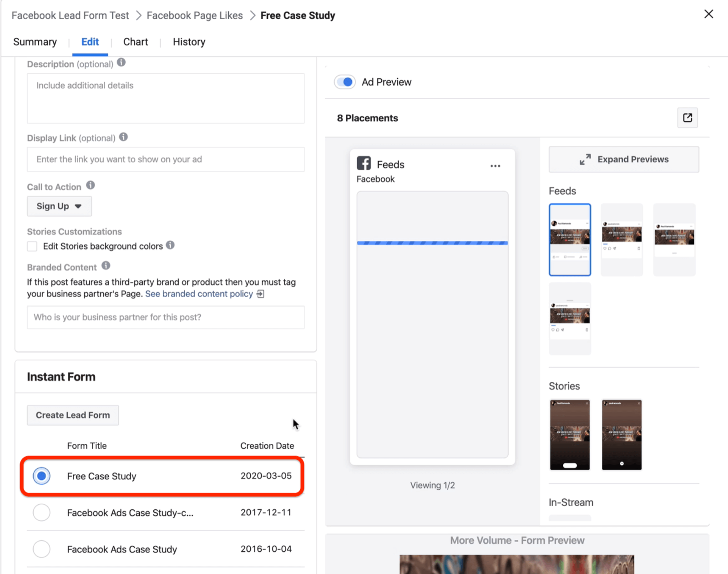Switch to the Summary tab
Screen dimensions: 728x574
point(35,42)
